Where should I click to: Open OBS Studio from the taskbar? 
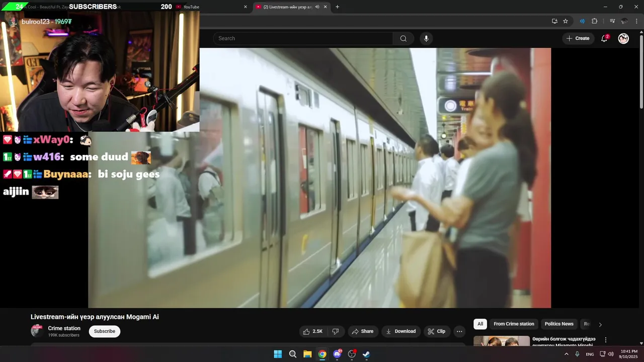click(352, 354)
